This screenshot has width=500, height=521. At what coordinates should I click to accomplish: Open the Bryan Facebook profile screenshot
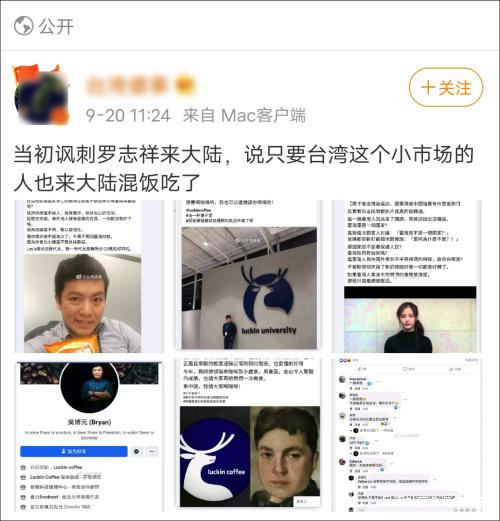click(89, 436)
